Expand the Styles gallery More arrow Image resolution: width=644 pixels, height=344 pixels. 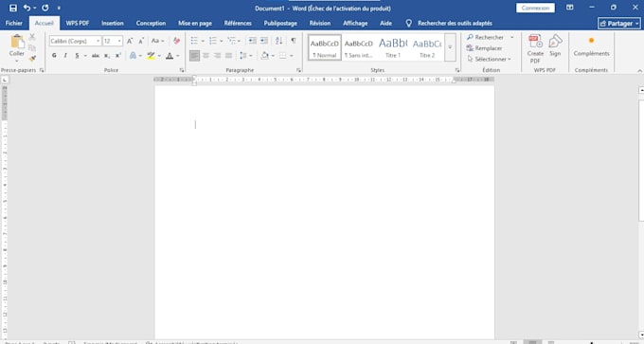pos(450,47)
